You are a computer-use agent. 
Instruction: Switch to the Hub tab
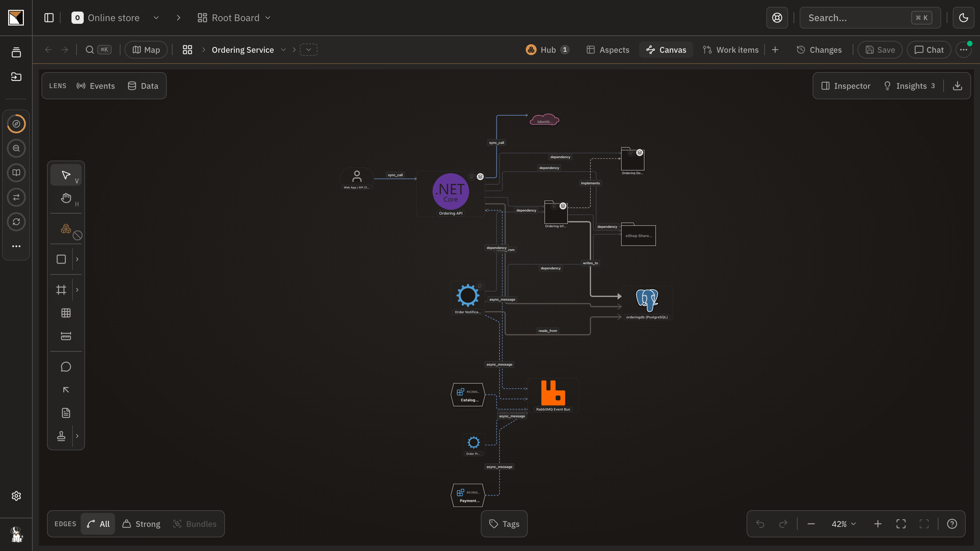(x=548, y=50)
